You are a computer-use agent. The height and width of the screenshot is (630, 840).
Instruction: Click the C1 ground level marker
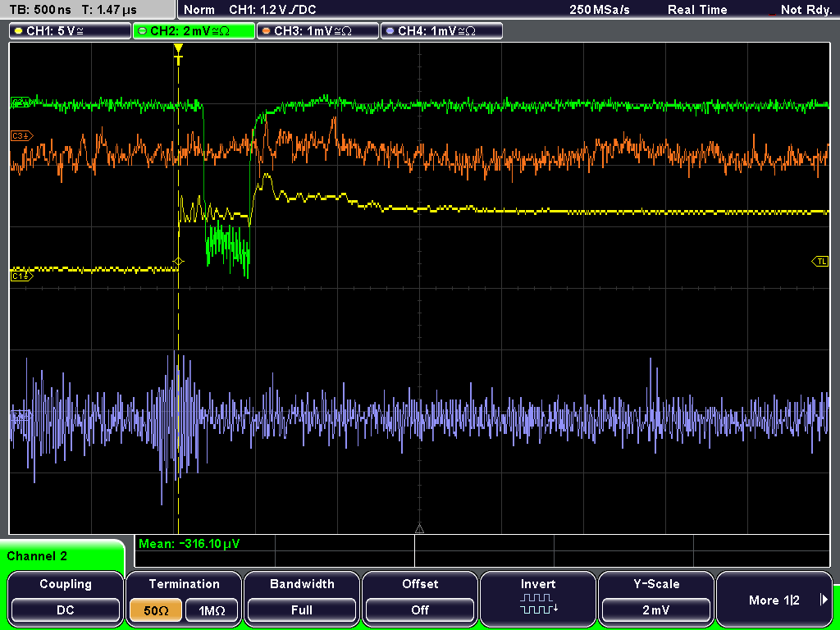(21, 276)
